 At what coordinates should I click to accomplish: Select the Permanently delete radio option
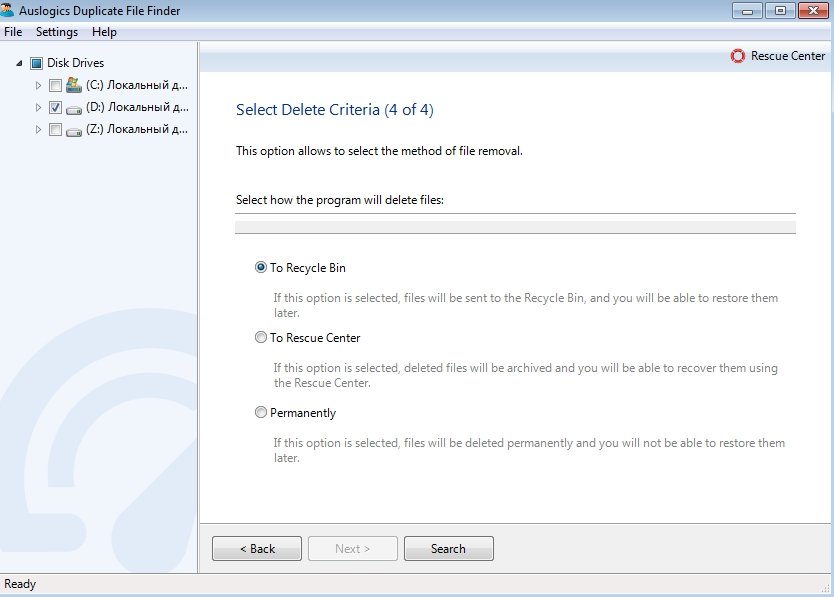pyautogui.click(x=261, y=413)
